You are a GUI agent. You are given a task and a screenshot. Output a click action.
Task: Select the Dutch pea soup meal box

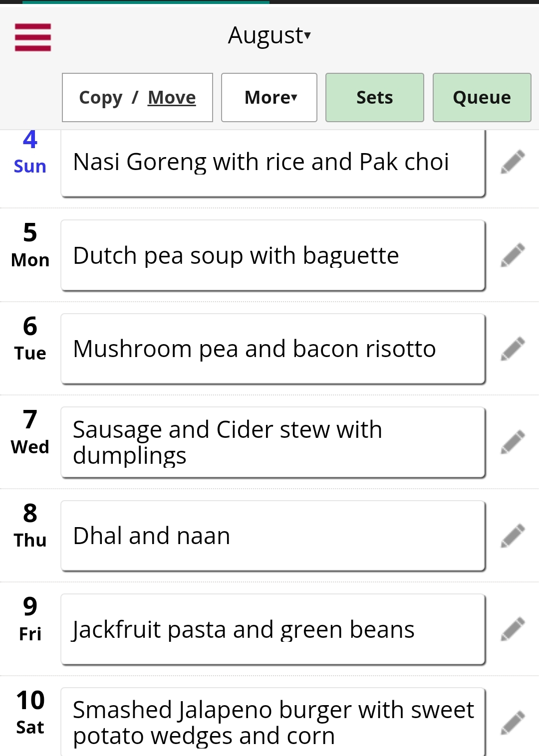click(273, 255)
